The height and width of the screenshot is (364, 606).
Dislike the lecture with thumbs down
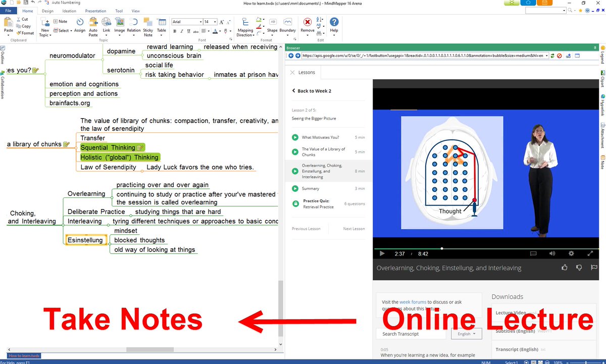pos(580,268)
